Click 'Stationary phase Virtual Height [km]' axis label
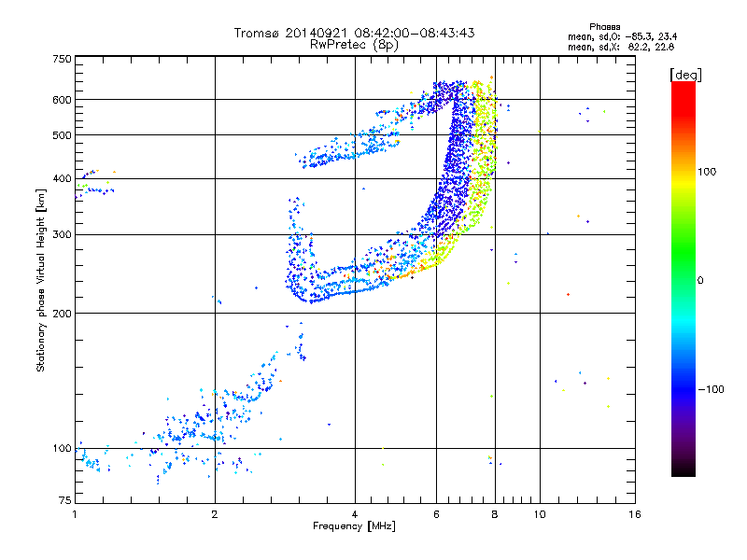The width and height of the screenshot is (747, 560). tap(40, 280)
